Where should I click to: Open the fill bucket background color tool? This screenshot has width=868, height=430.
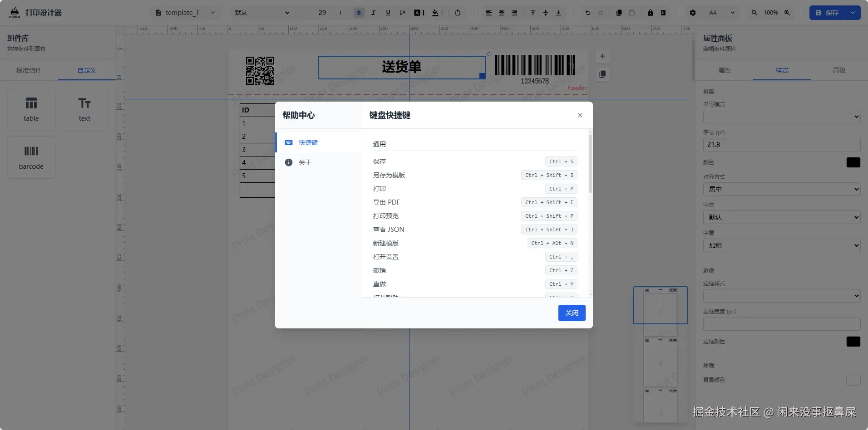[x=437, y=13]
